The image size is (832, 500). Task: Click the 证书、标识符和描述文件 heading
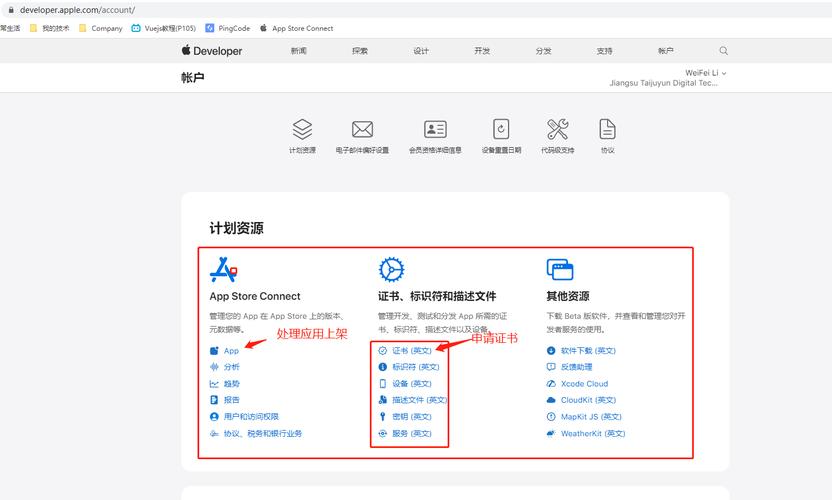pyautogui.click(x=437, y=296)
